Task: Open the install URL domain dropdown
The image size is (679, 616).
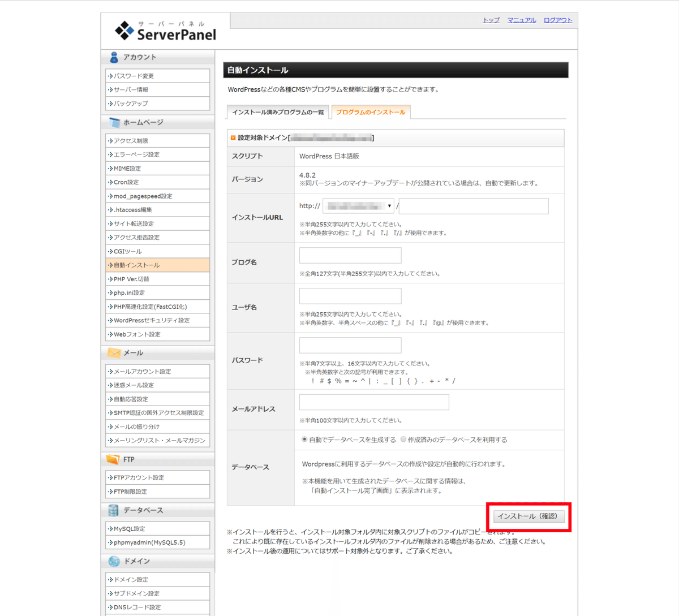Action: click(x=358, y=206)
